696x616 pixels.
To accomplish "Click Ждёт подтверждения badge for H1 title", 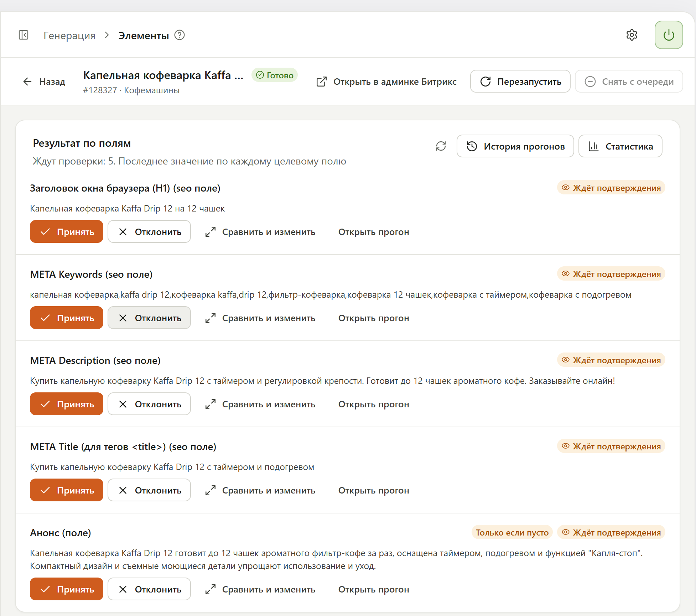I will click(611, 188).
